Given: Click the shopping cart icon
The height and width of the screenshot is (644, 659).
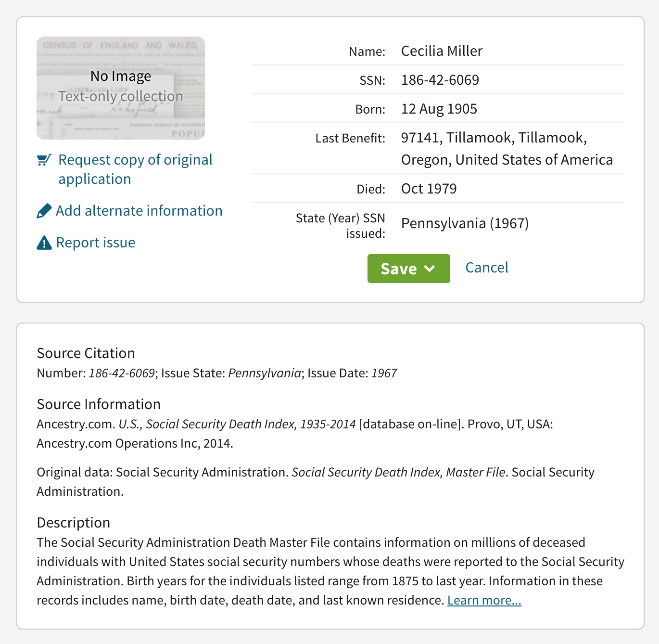Looking at the screenshot, I should tap(44, 160).
